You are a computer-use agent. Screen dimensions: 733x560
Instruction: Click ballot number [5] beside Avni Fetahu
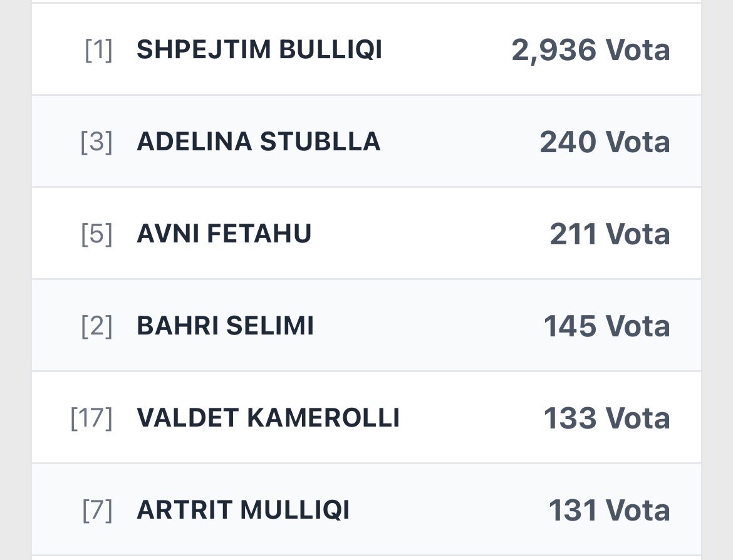point(96,234)
